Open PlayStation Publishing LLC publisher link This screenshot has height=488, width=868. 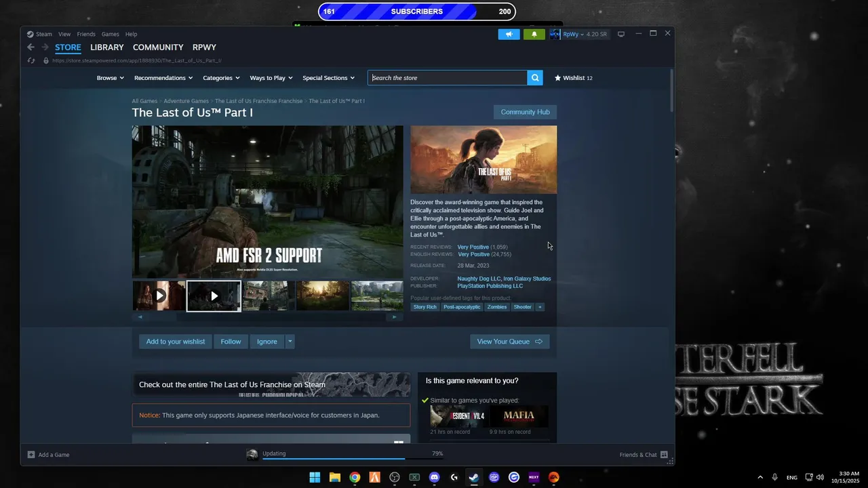click(x=490, y=286)
